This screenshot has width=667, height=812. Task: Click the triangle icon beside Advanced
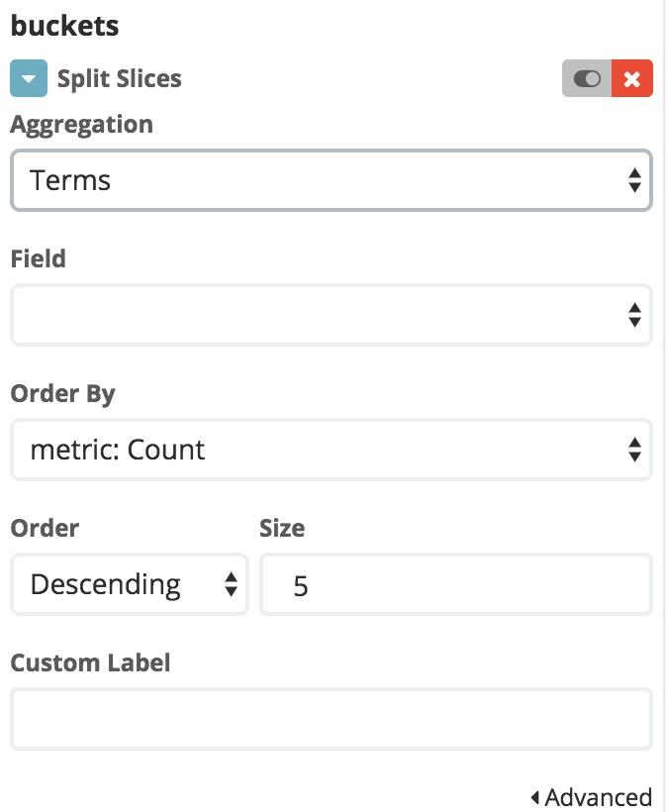535,797
